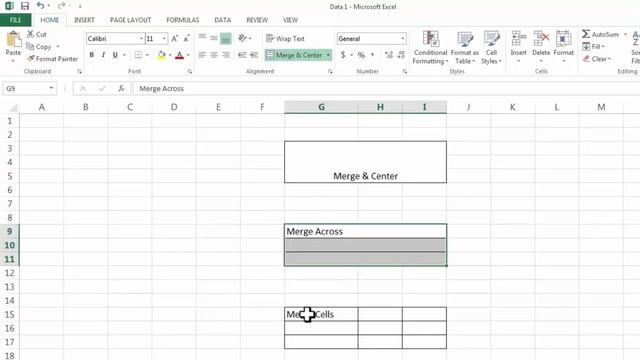Click the Copy icon
The image size is (640, 360).
coord(30,47)
